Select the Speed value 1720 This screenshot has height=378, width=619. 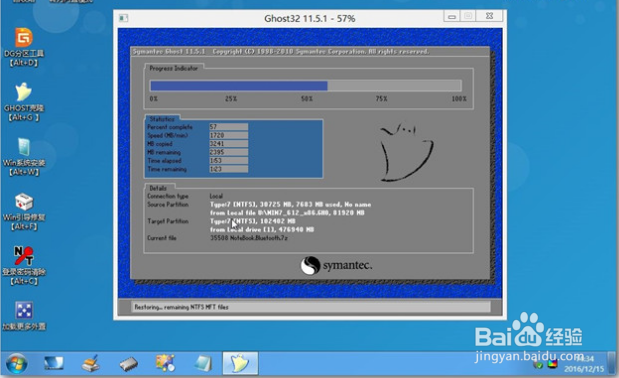[x=229, y=135]
